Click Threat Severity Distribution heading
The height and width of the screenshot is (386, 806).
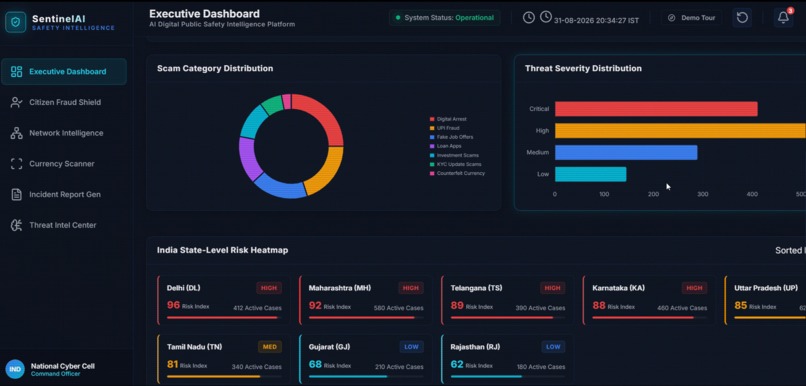pos(583,68)
